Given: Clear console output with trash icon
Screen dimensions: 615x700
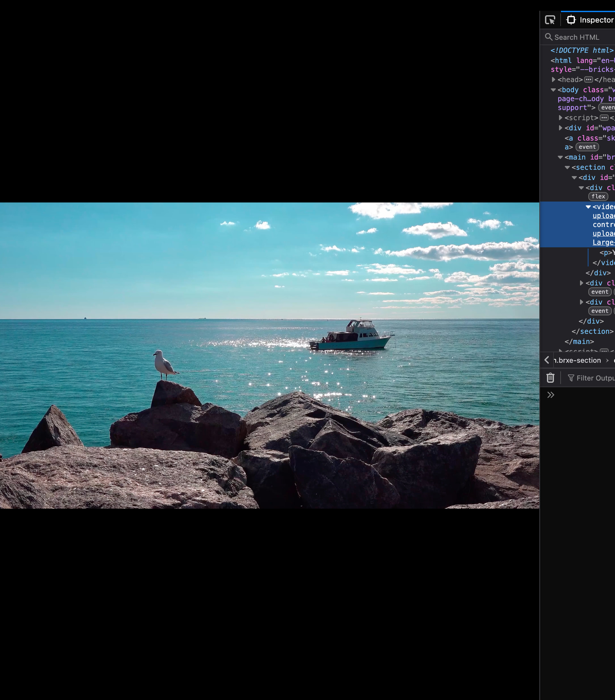Looking at the screenshot, I should coord(550,378).
